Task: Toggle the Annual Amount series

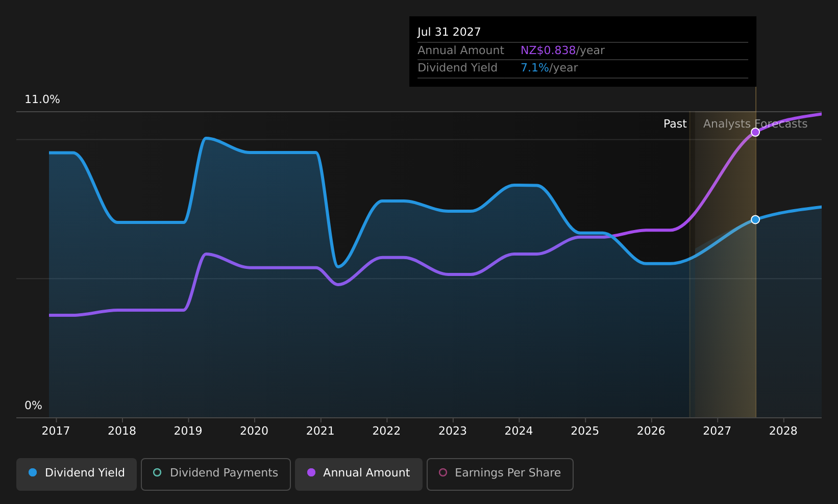Action: tap(359, 474)
